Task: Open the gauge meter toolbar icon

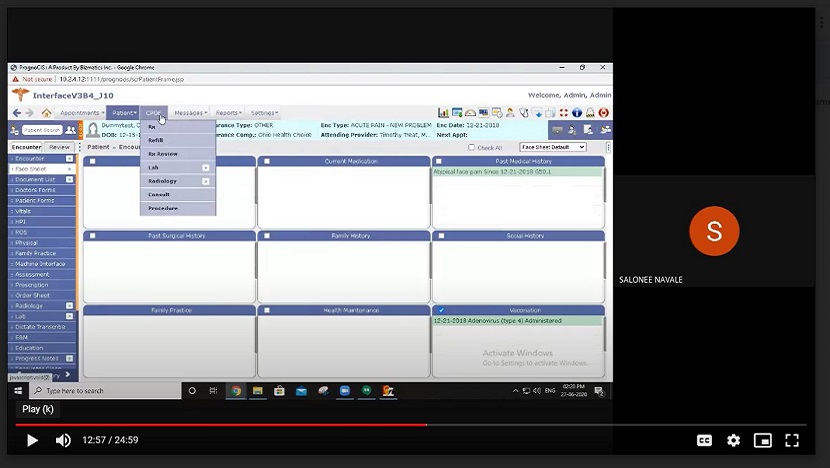Action: point(470,112)
